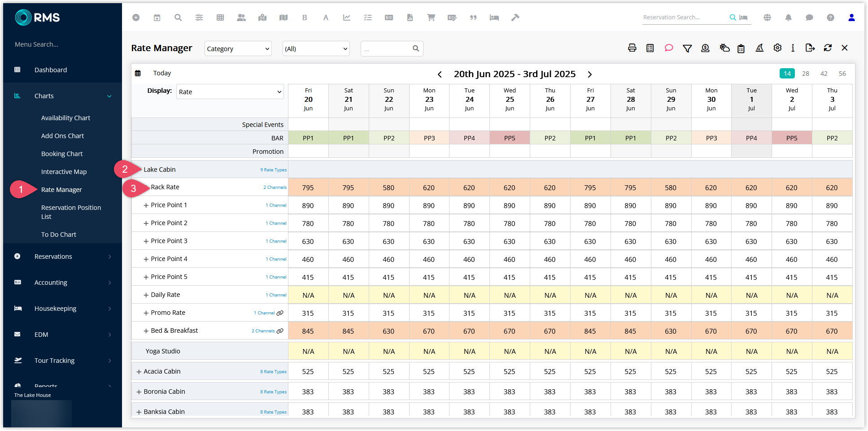Click the Rate Manager search box

[x=392, y=48]
